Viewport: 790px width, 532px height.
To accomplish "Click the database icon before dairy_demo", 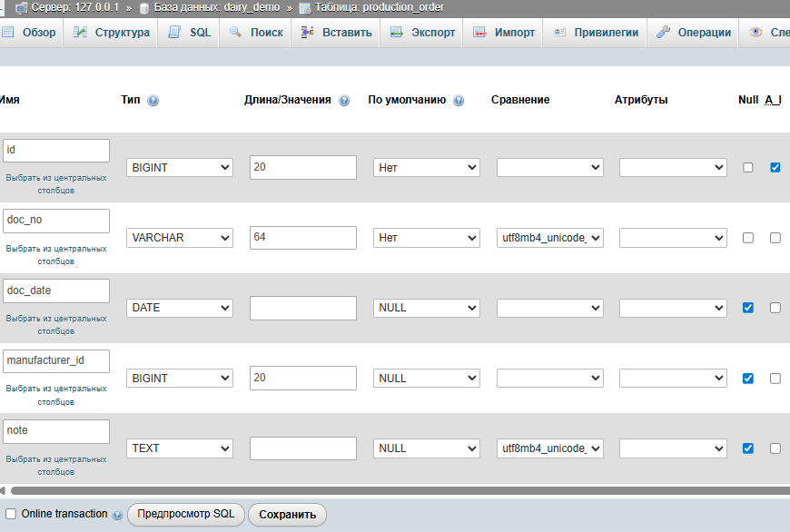I will (x=143, y=7).
